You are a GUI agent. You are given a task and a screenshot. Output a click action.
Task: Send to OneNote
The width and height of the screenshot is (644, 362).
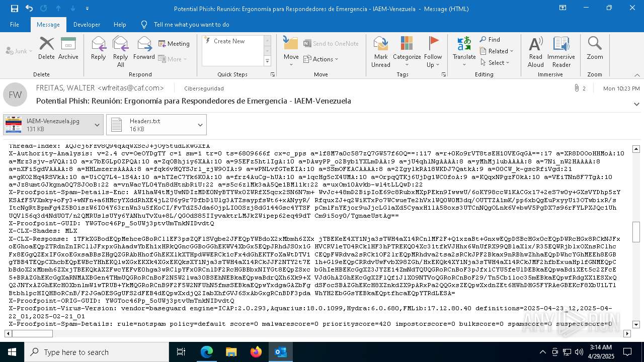point(331,44)
